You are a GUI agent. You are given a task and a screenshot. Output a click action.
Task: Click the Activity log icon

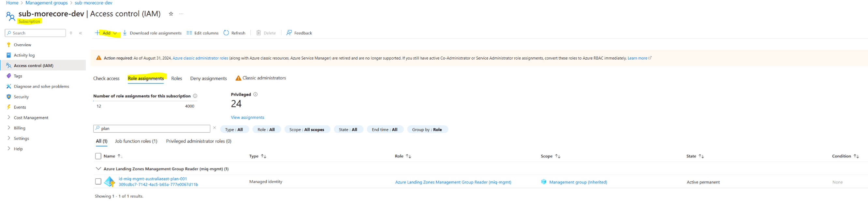pyautogui.click(x=9, y=55)
